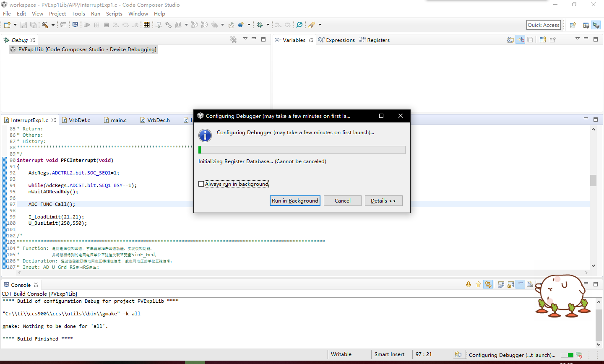
Task: Open the Run menu
Action: click(x=96, y=13)
